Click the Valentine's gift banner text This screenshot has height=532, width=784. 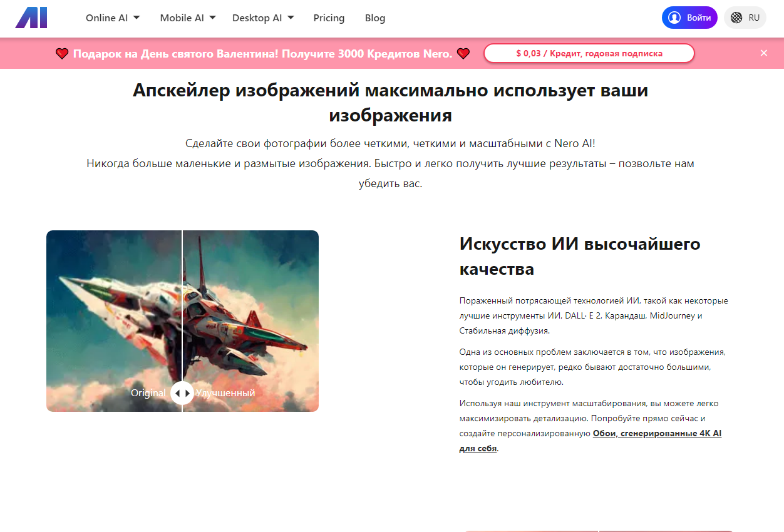tap(262, 54)
